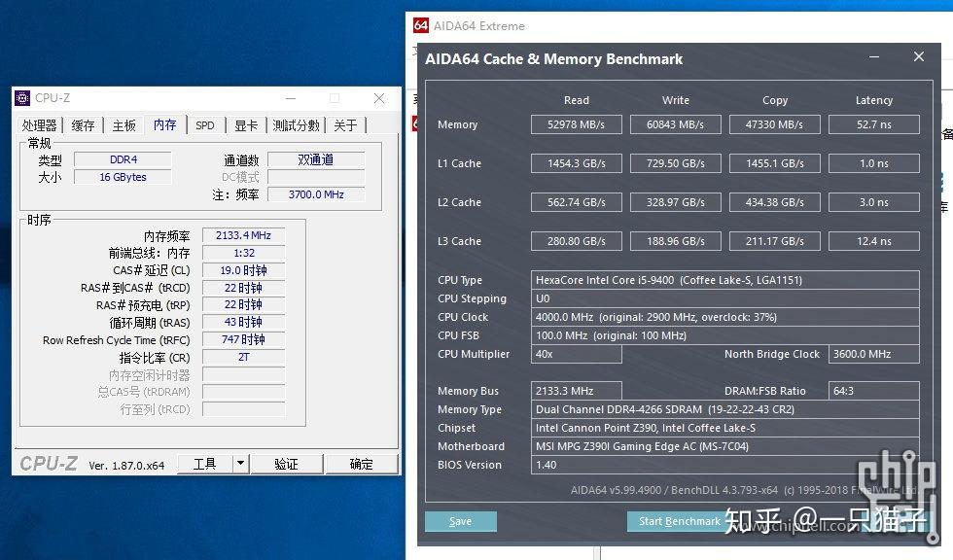Click the Save button in AIDA64 benchmark
953x560 pixels.
click(x=461, y=521)
